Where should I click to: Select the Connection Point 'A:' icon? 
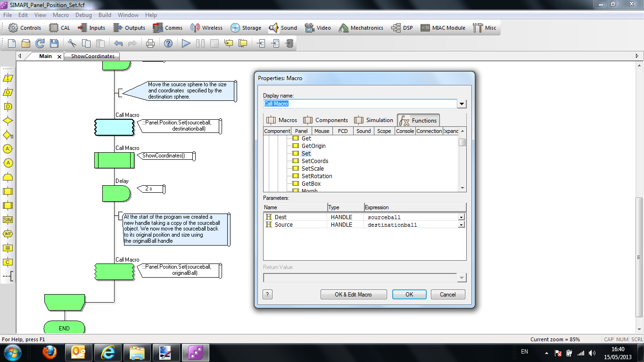[8, 149]
